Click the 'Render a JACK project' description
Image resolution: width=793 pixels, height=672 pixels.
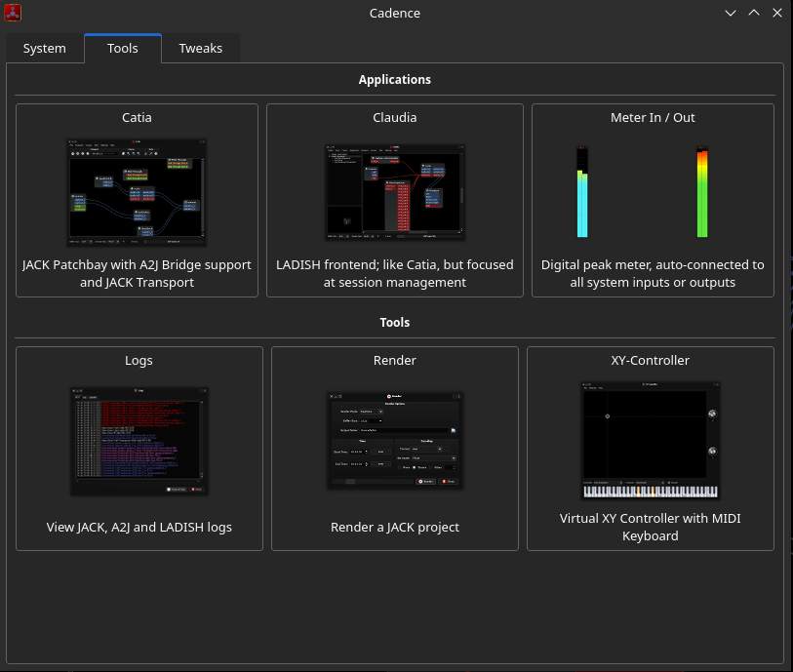point(394,527)
